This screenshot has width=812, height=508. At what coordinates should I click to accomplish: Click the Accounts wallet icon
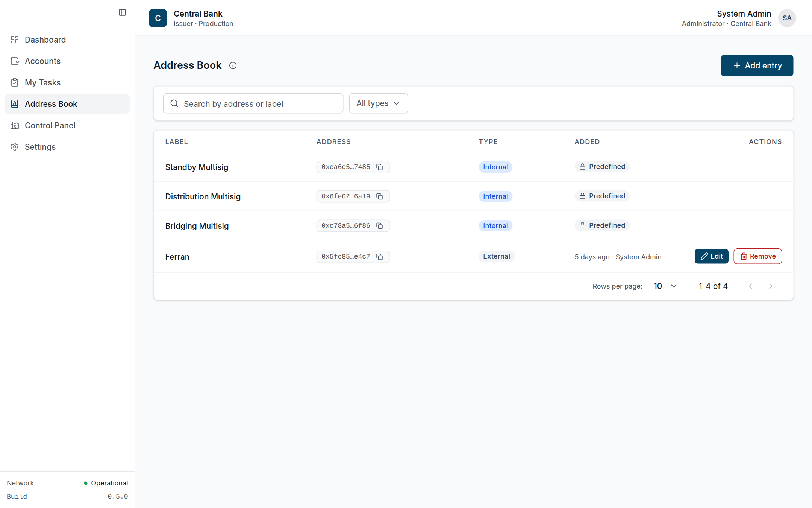(x=15, y=61)
